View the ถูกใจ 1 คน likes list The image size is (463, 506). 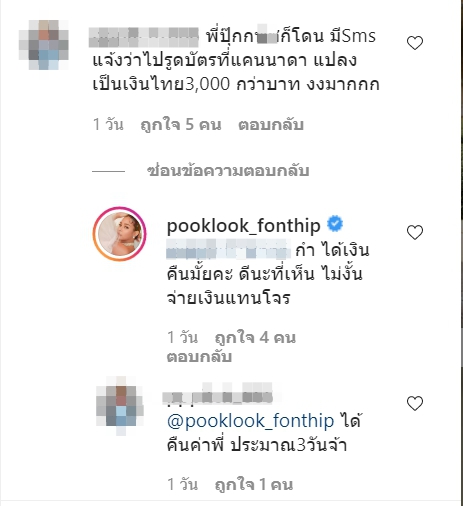click(x=254, y=484)
